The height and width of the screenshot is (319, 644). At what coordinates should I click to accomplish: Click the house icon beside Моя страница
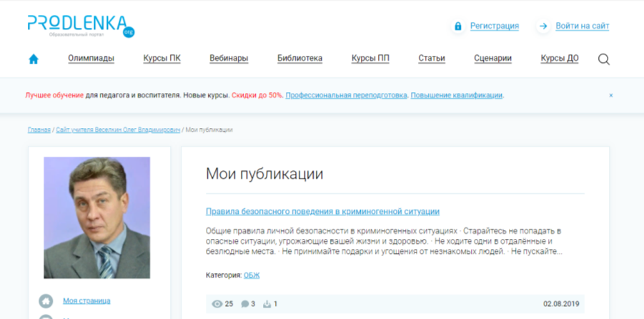click(x=46, y=301)
